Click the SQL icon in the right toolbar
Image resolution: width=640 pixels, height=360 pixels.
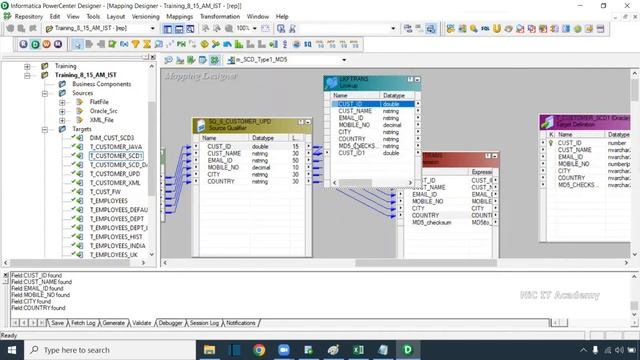point(485,29)
